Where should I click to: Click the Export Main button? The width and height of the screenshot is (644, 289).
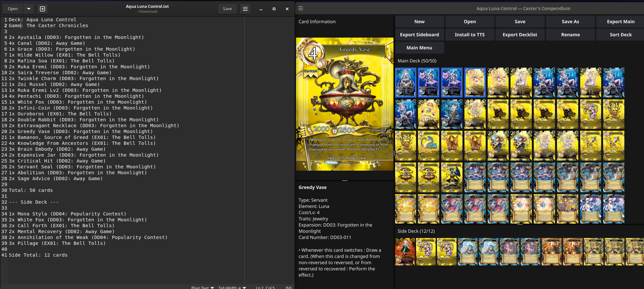tap(620, 22)
